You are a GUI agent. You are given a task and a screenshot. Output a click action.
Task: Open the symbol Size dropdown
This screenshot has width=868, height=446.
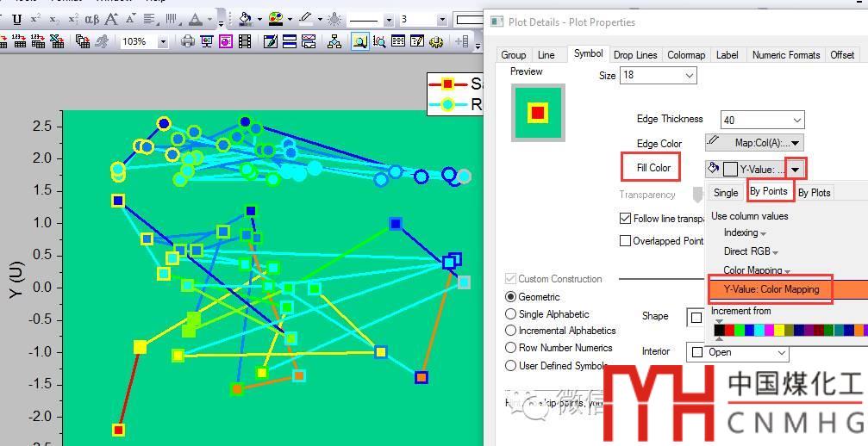point(689,76)
